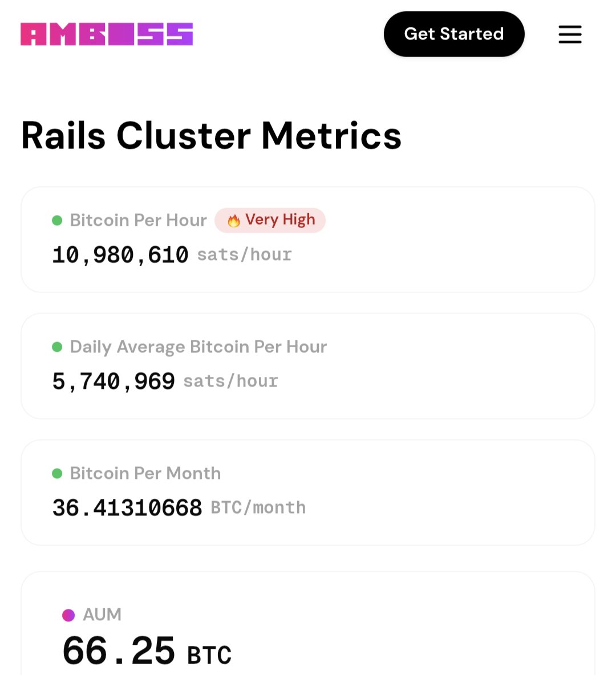This screenshot has height=675, width=616.
Task: Click the 36.41310668 BTC/month value
Action: pos(179,507)
